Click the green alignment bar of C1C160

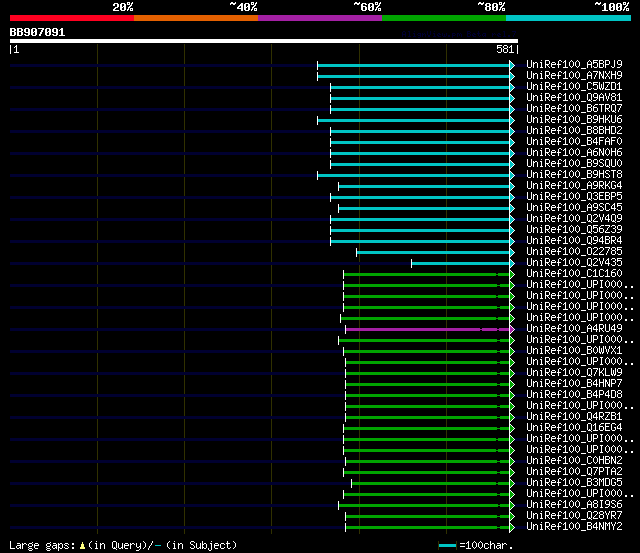427,274
